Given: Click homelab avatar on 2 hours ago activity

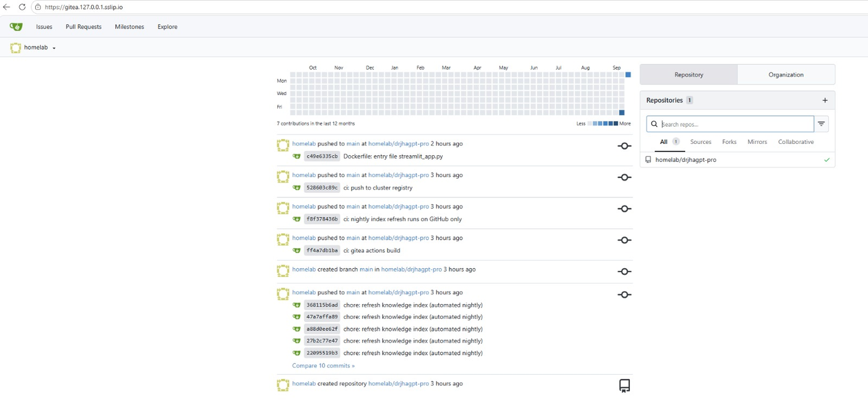Looking at the screenshot, I should click(283, 146).
